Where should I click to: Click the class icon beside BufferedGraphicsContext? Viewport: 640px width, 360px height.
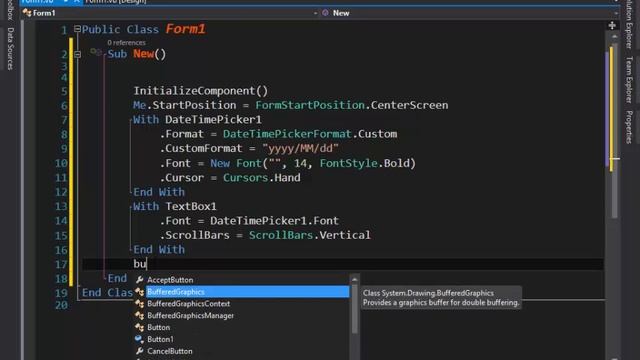[140, 304]
